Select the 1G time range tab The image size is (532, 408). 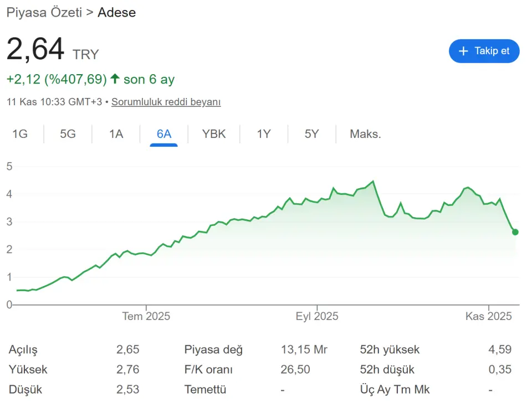20,134
